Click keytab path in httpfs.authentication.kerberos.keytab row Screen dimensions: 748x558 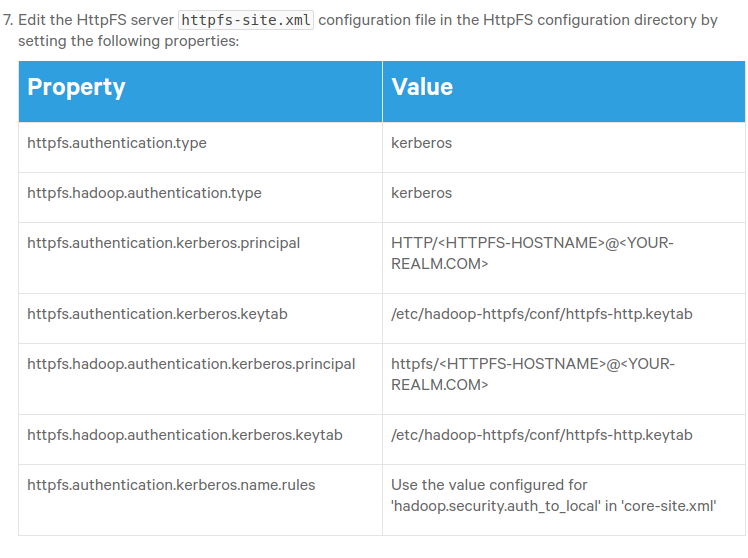pos(541,314)
